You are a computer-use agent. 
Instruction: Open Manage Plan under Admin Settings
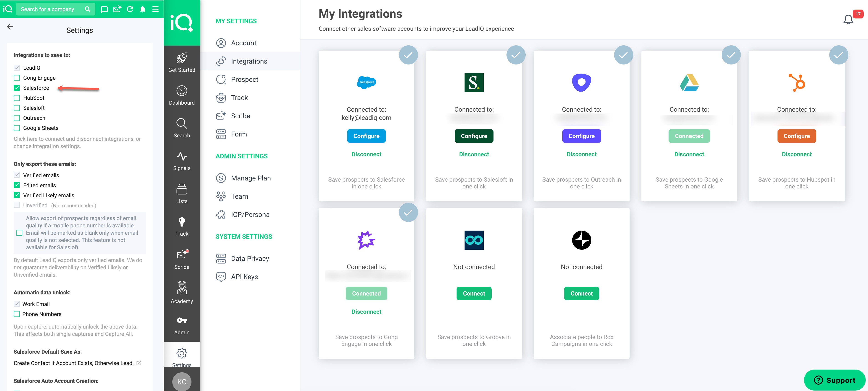(x=250, y=178)
